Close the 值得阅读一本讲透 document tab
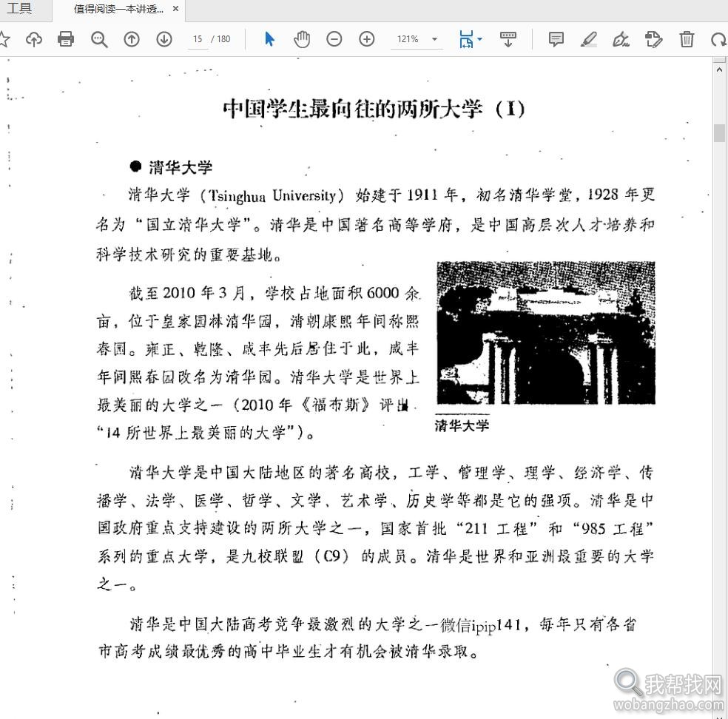 (x=175, y=9)
